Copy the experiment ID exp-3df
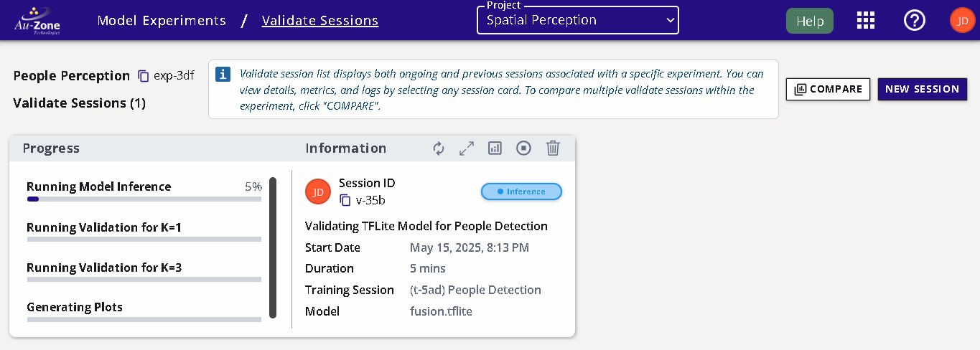This screenshot has width=980, height=350. coord(144,76)
